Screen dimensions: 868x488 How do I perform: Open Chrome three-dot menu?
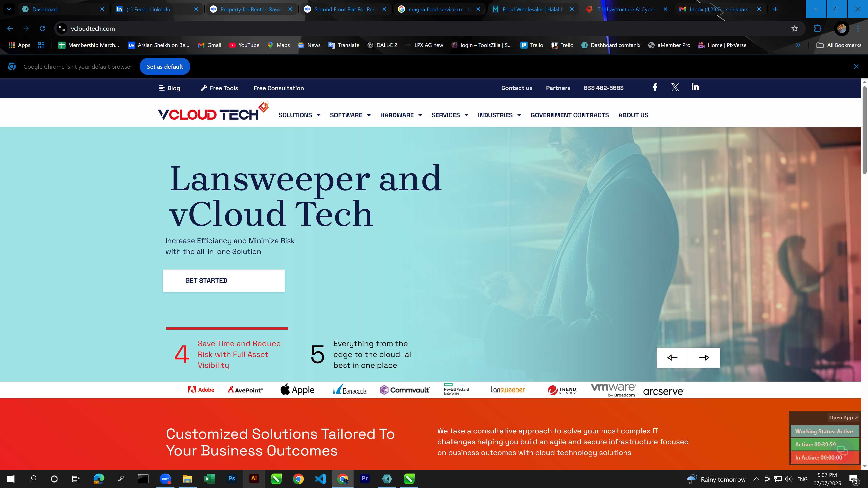point(858,28)
